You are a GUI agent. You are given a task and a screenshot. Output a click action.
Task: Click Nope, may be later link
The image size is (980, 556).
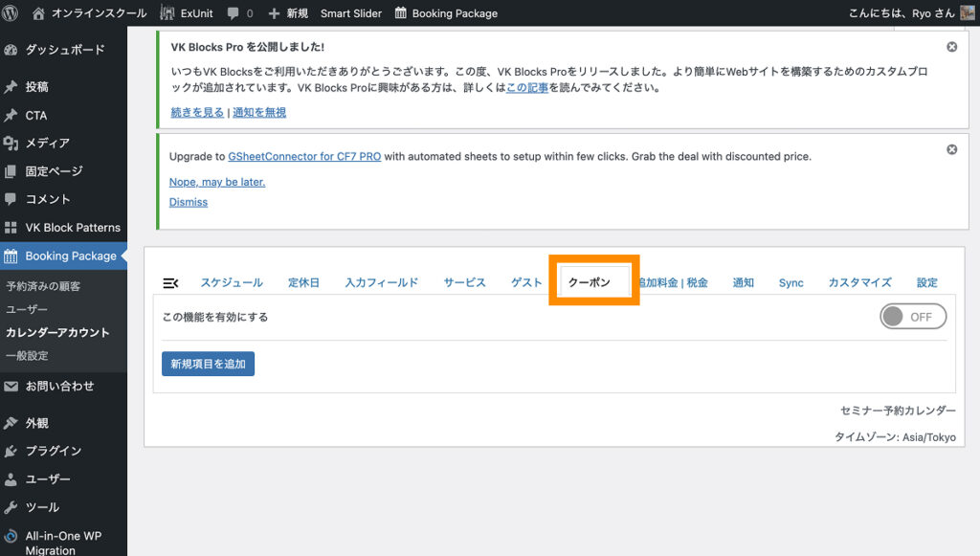tap(217, 182)
